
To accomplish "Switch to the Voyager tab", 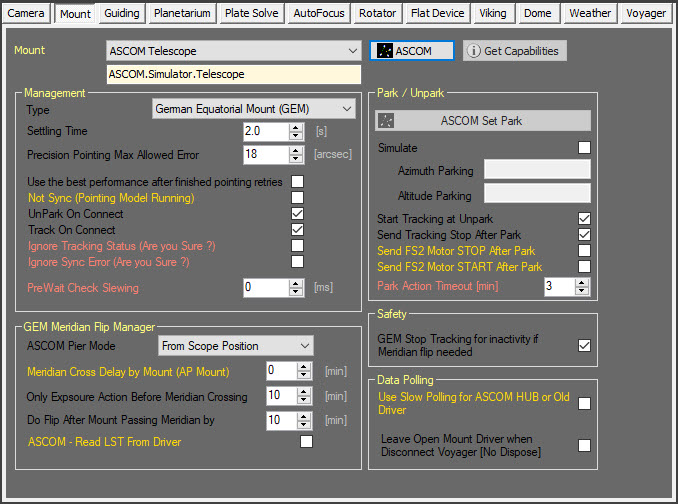I will [x=646, y=13].
